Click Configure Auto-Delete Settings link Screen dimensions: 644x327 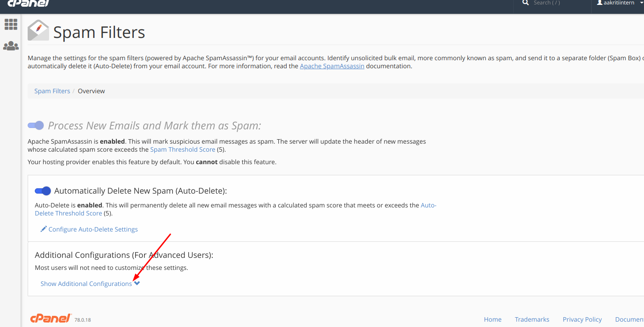click(93, 229)
